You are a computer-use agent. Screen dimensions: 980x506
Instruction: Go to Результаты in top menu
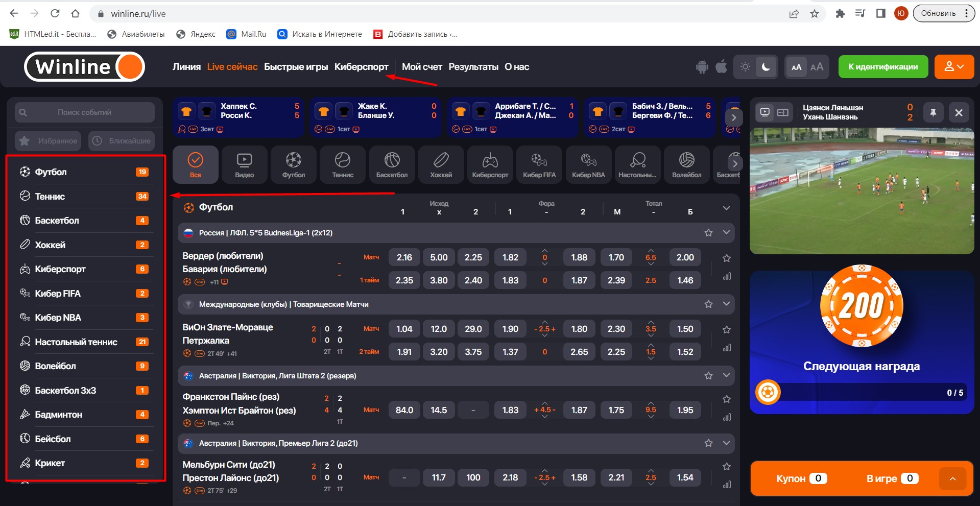[473, 67]
